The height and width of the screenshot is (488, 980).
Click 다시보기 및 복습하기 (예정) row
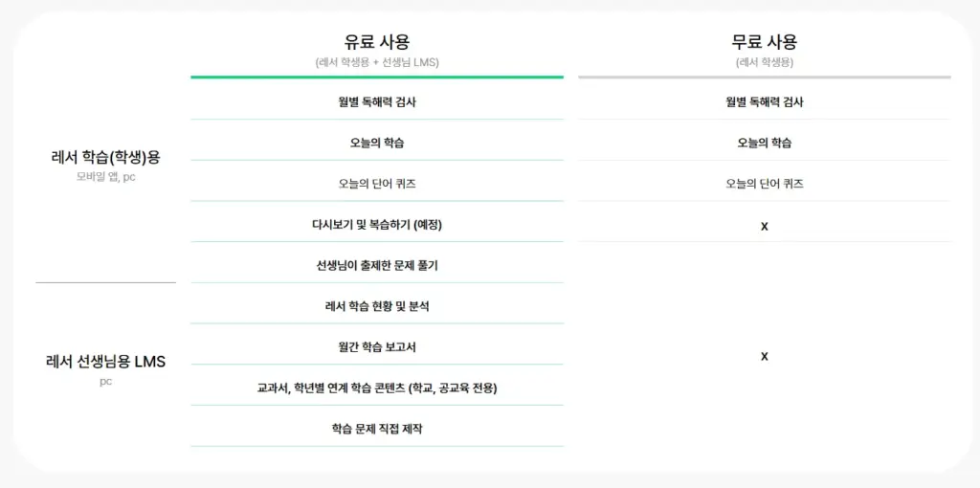tap(377, 225)
